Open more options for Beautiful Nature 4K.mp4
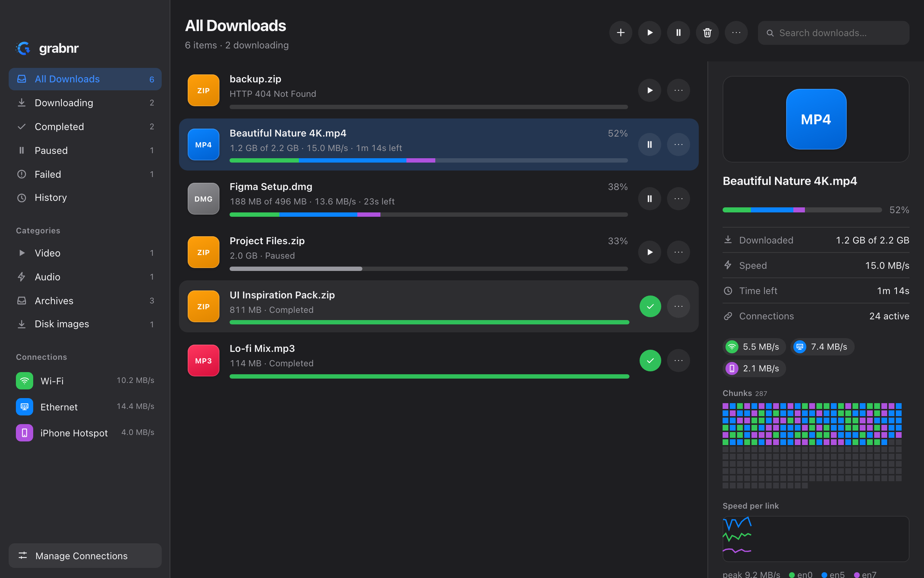The image size is (924, 578). pyautogui.click(x=679, y=144)
